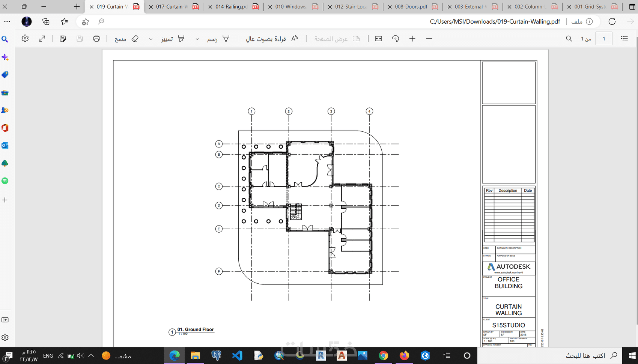This screenshot has width=638, height=364.
Task: Expand the draw tool dropdown arrow
Action: pyautogui.click(x=197, y=39)
